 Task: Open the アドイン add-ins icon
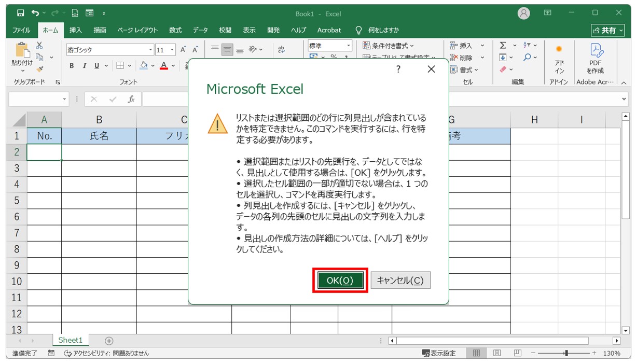[559, 59]
